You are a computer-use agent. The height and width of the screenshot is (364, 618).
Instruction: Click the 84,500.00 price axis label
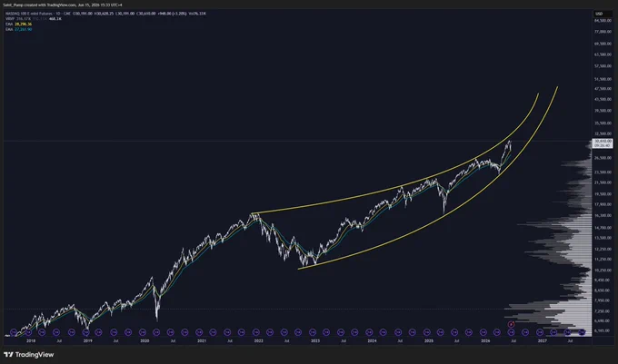pos(603,21)
